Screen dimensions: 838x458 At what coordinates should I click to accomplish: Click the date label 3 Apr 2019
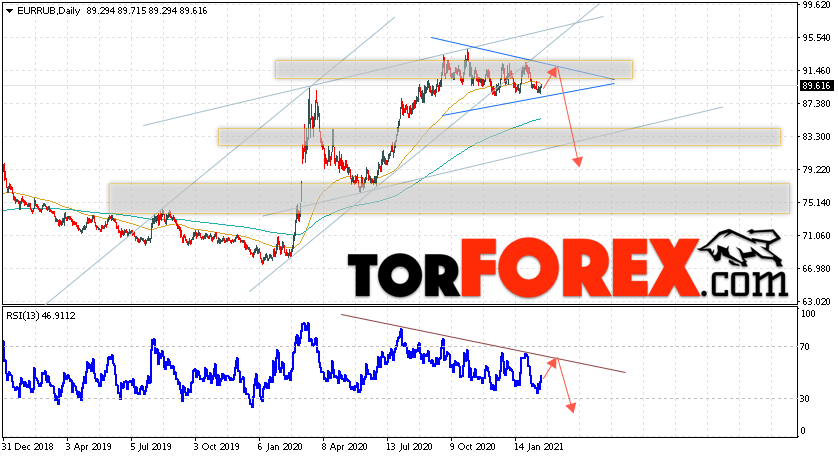coord(89,447)
